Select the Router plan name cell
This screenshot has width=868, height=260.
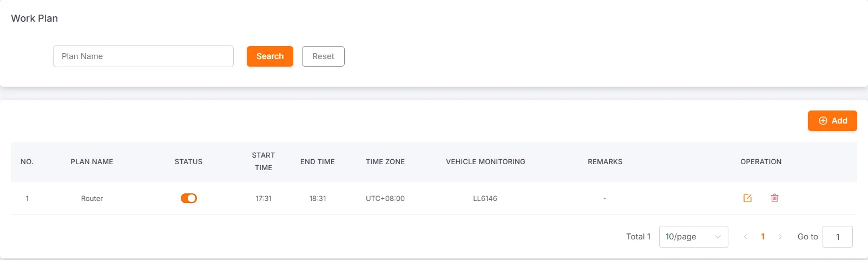92,198
